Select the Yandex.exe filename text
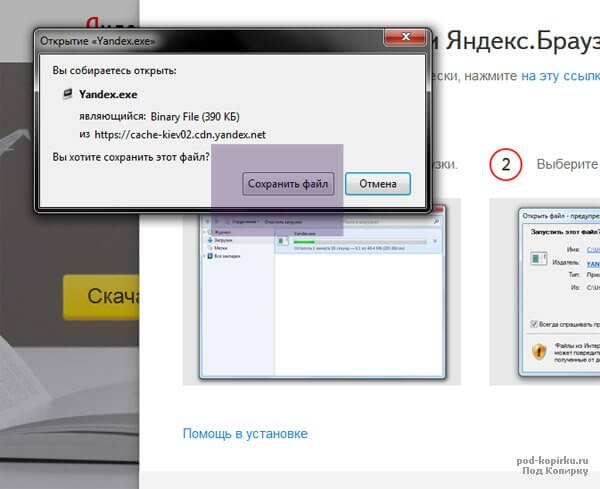 (x=108, y=95)
